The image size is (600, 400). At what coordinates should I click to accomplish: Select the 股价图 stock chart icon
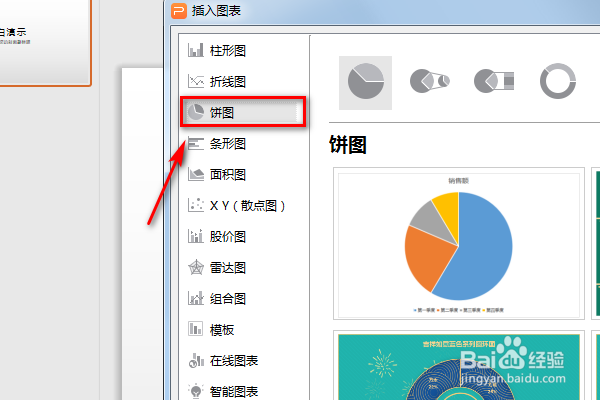pos(196,236)
